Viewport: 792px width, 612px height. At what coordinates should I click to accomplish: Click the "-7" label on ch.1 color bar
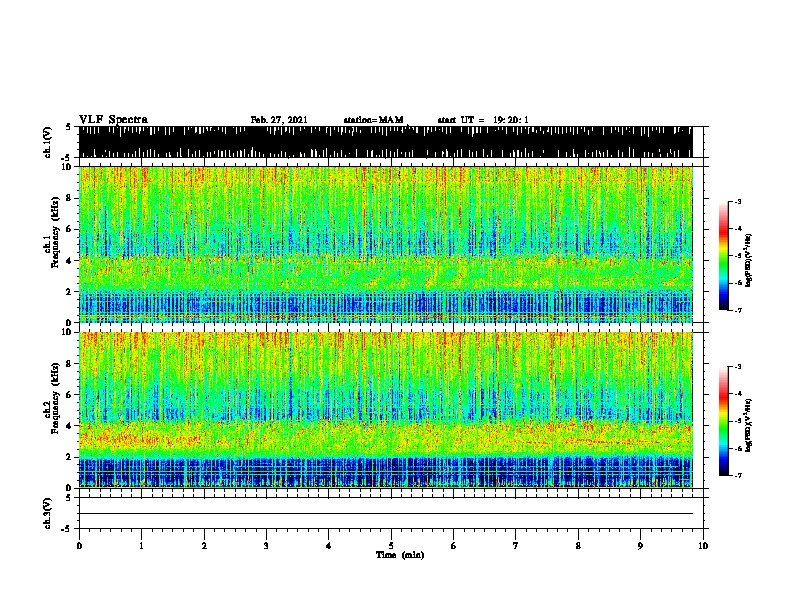pyautogui.click(x=737, y=310)
